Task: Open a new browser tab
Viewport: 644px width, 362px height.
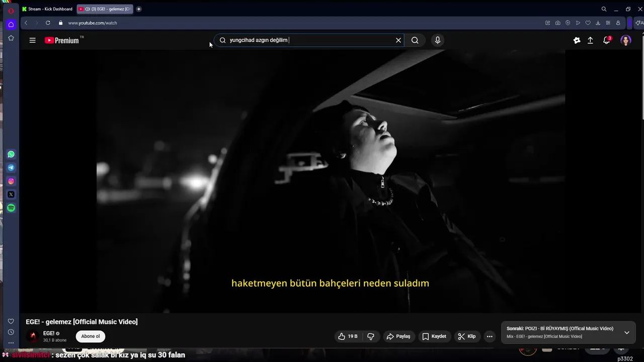Action: 139,9
